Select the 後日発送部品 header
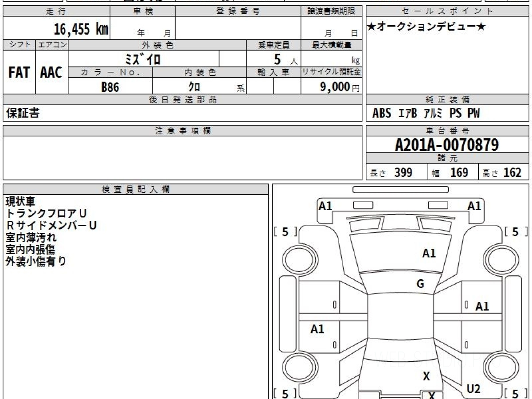The height and width of the screenshot is (399, 532). pos(183,99)
